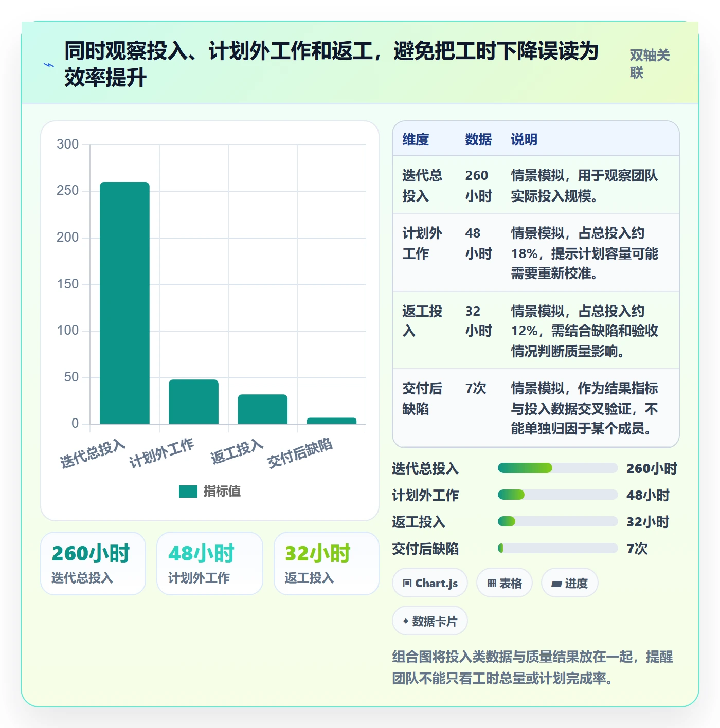Click the lightning bolt icon beside the title
720x728 pixels.
[49, 65]
